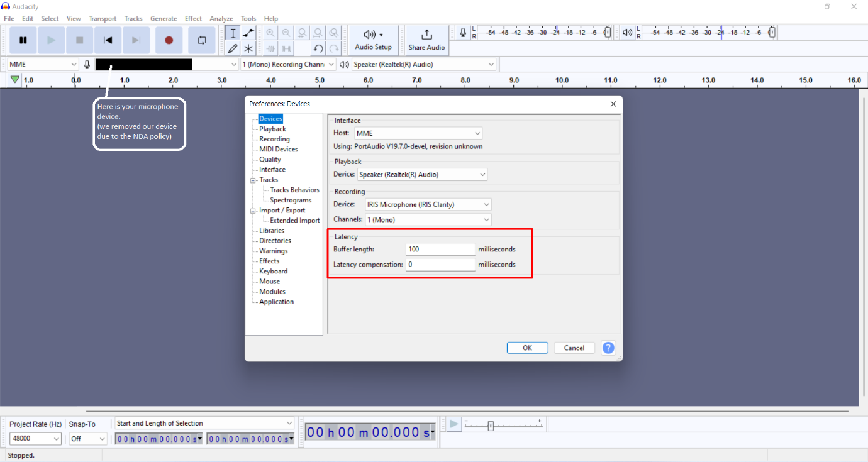Open the Analyze menu
This screenshot has height=462, width=868.
(221, 19)
